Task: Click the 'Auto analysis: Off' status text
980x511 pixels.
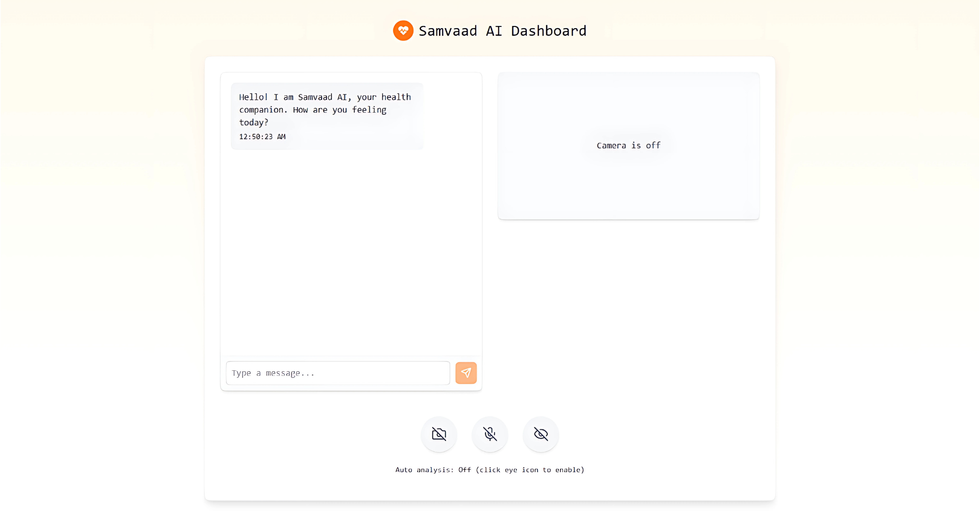Action: [433, 470]
